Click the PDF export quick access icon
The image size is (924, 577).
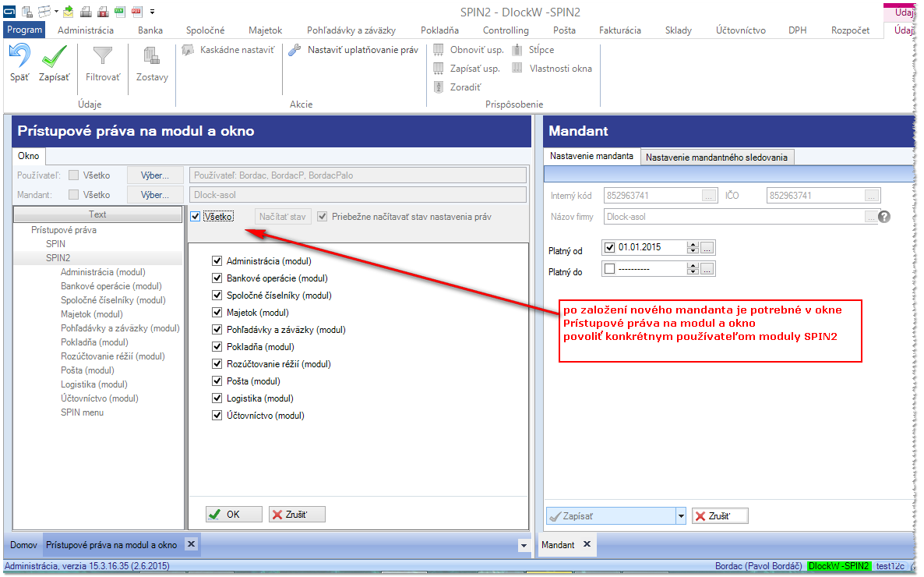136,12
